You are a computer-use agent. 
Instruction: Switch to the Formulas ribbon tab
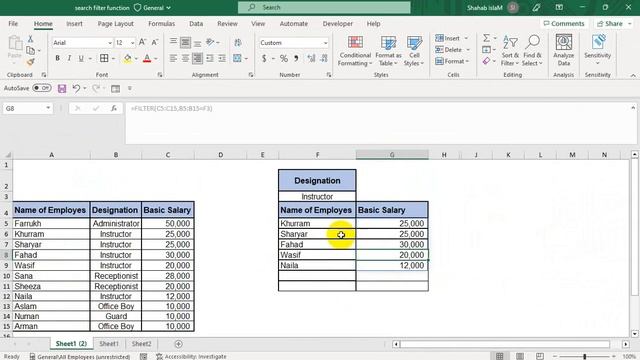[x=161, y=24]
